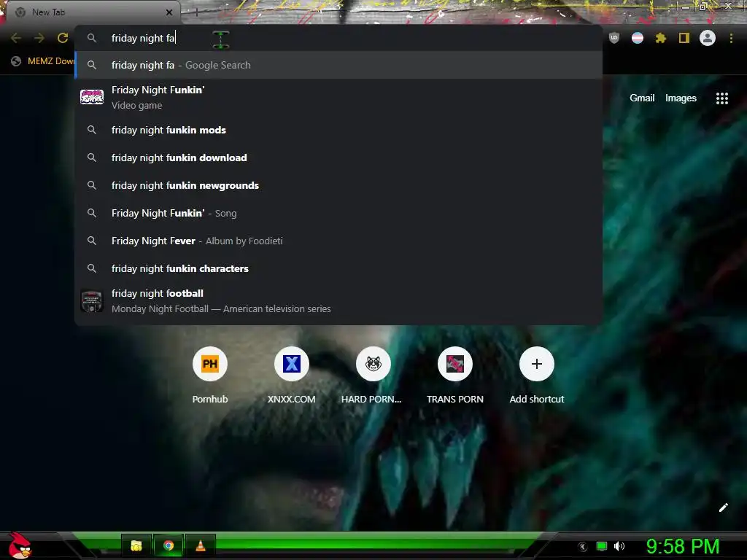Open the Chrome three-dot menu

(x=731, y=38)
